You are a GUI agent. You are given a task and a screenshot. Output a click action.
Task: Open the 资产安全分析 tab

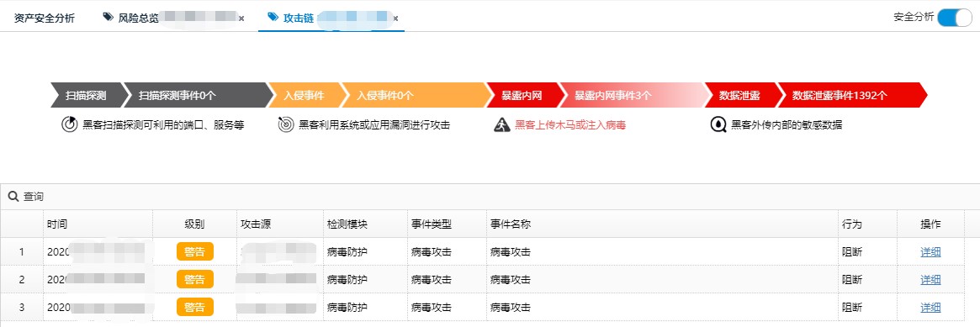coord(44,18)
